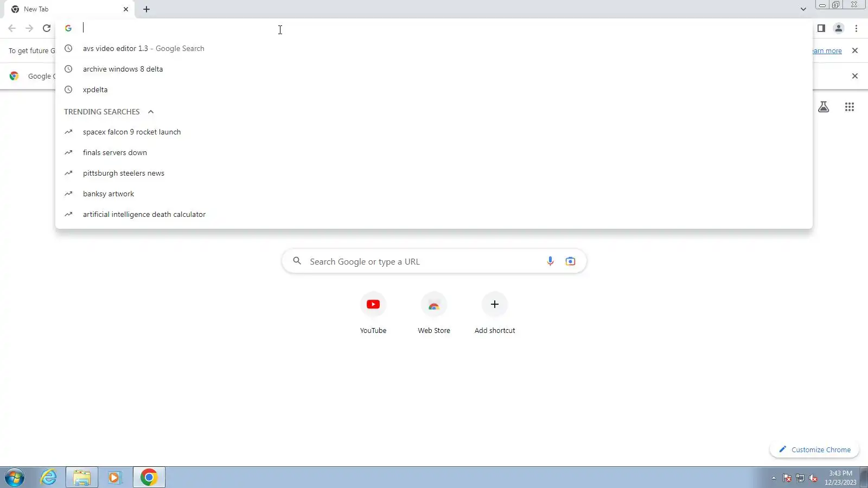Choose trending search banksy artwork
868x488 pixels.
tap(434, 194)
